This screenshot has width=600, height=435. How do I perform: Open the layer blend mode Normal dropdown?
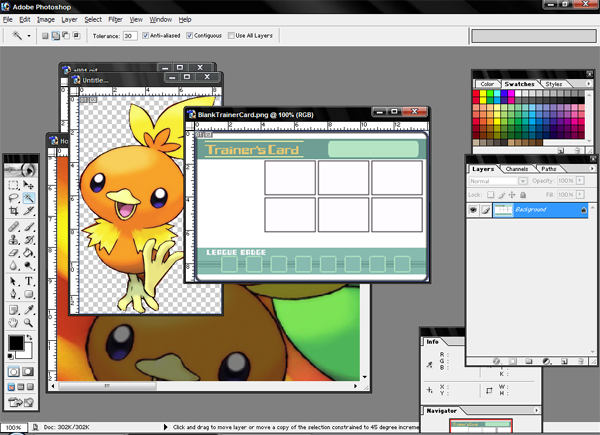pos(498,181)
